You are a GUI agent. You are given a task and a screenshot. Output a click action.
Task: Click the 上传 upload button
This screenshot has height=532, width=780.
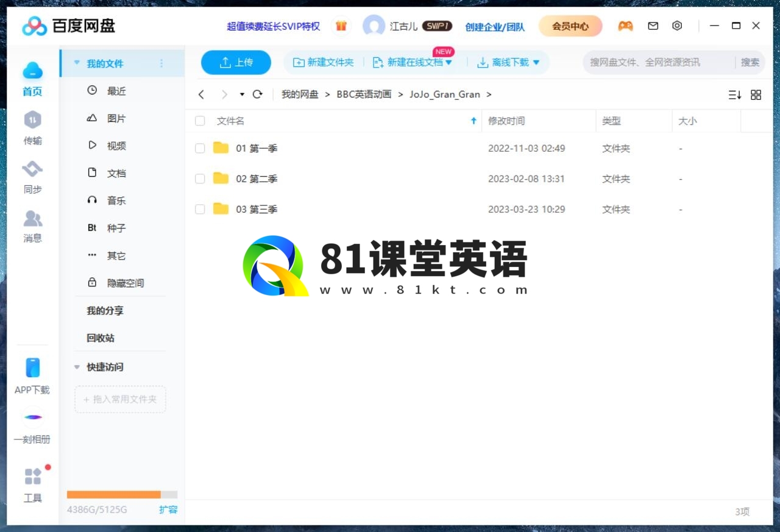click(236, 62)
